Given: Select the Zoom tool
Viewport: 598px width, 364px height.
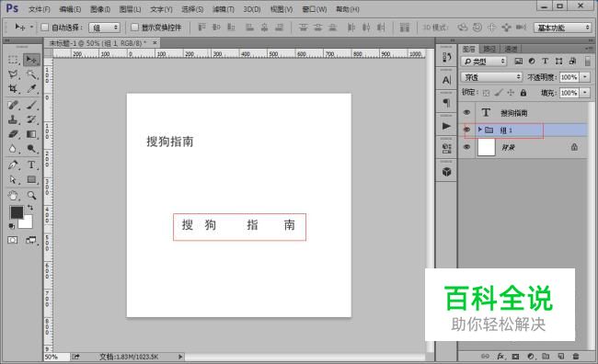Looking at the screenshot, I should 31,196.
